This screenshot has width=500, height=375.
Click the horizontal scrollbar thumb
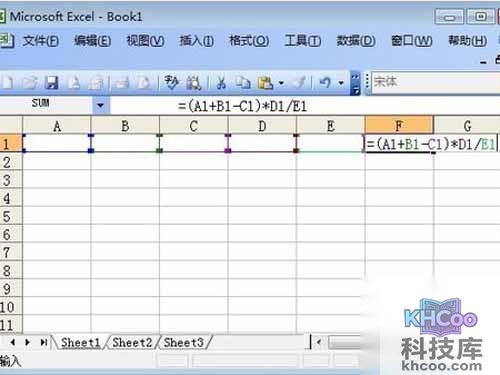[x=344, y=343]
